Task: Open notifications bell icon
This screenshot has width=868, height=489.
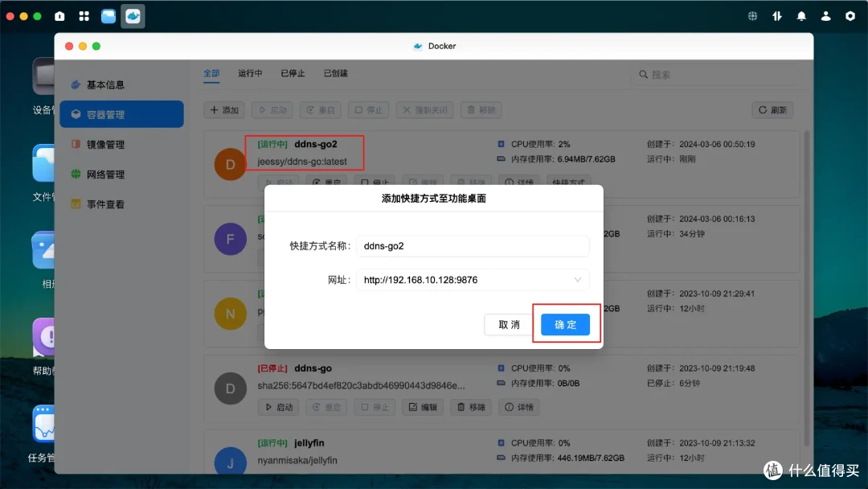Action: (x=801, y=16)
